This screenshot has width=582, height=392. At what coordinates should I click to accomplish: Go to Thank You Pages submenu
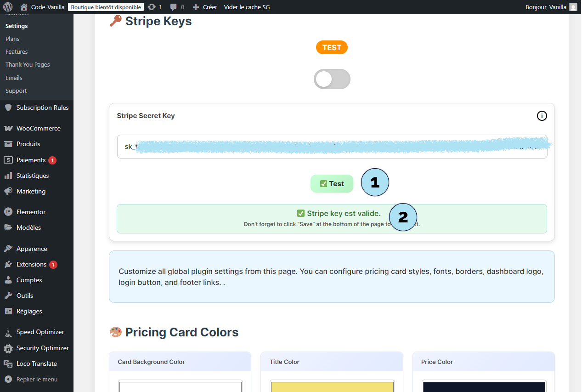(28, 65)
